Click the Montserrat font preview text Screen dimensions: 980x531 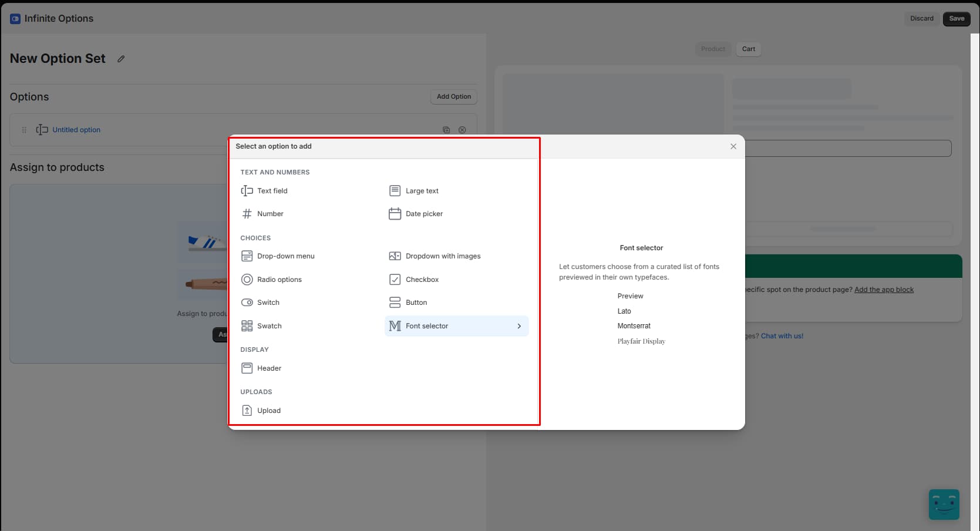click(x=634, y=326)
